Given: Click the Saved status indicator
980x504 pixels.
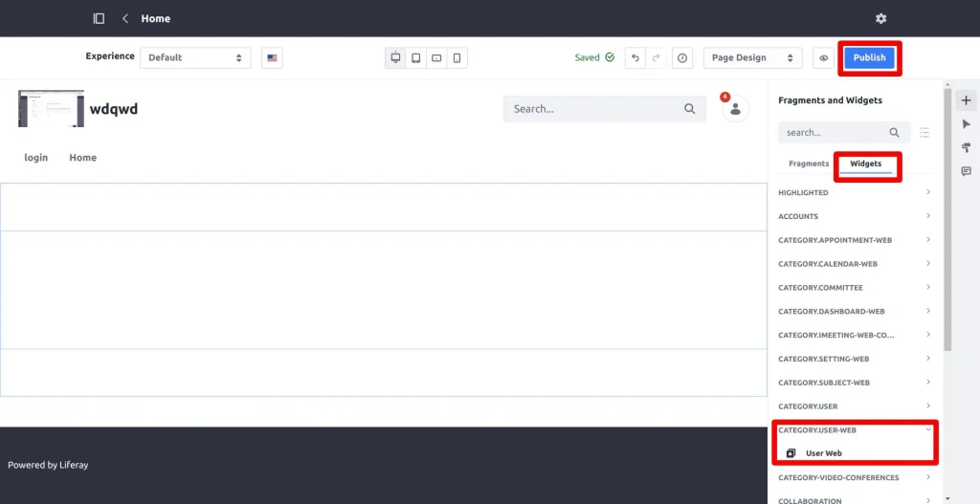Looking at the screenshot, I should tap(594, 57).
